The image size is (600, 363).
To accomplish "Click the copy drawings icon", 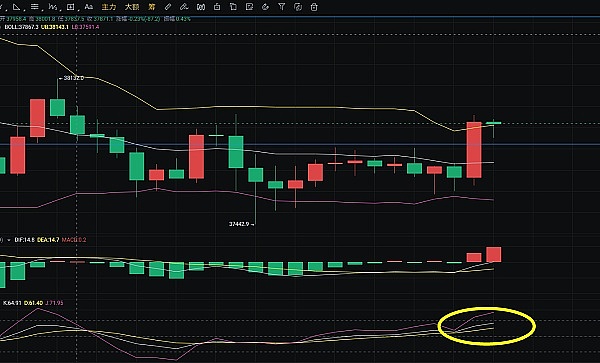I will tap(233, 7).
